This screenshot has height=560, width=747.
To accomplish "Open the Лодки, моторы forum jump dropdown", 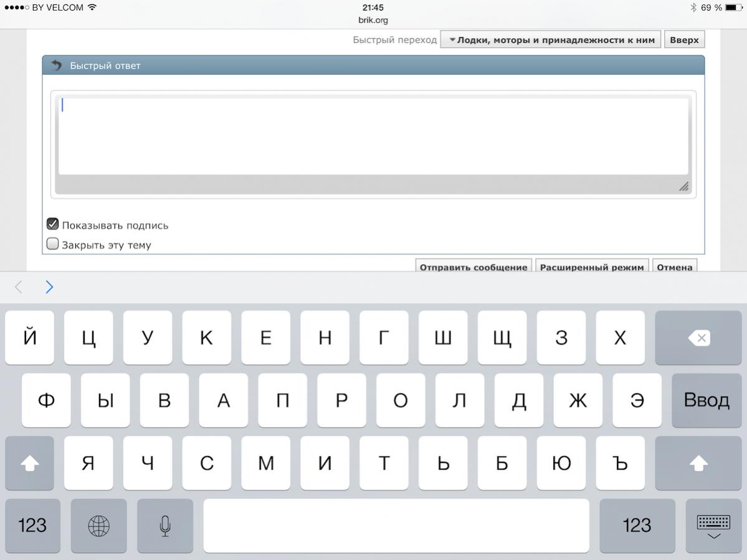I will pos(550,40).
